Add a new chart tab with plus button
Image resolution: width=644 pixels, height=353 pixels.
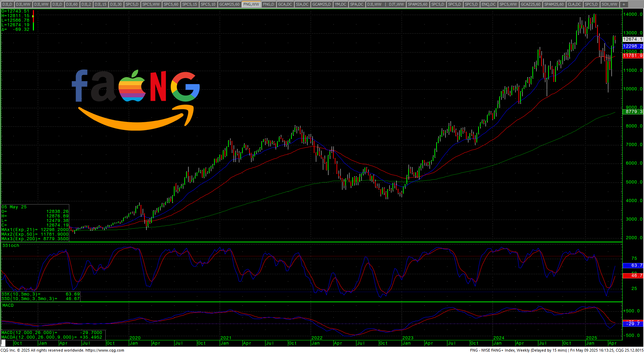[624, 4]
